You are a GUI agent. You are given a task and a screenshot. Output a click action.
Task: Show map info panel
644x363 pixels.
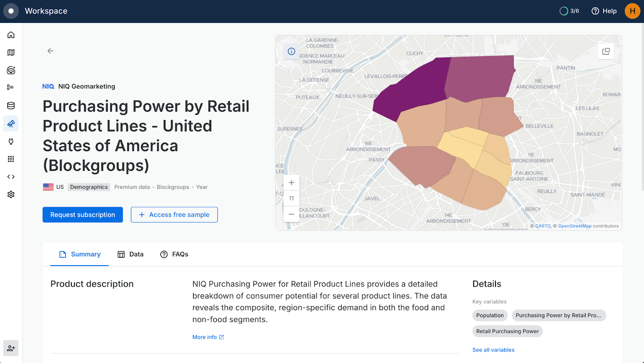click(x=291, y=52)
